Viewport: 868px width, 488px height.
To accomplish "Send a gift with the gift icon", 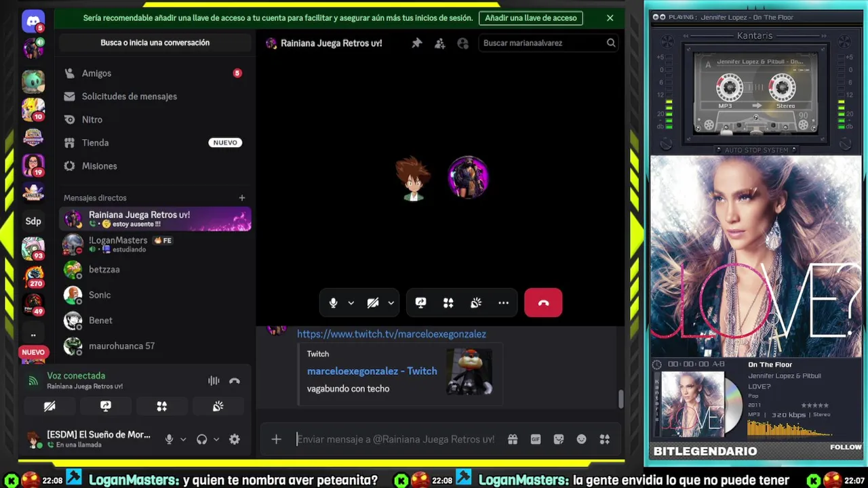I will pos(513,439).
